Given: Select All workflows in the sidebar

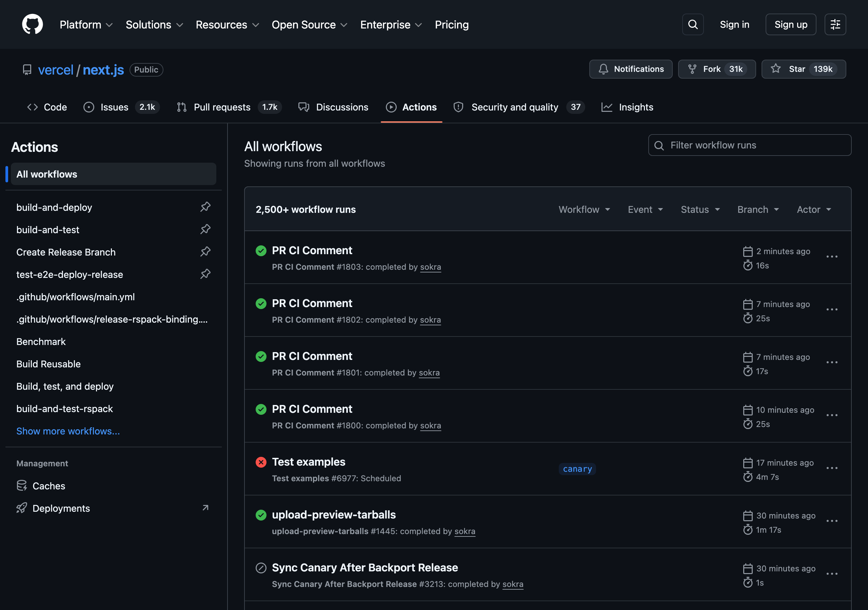Looking at the screenshot, I should 113,174.
